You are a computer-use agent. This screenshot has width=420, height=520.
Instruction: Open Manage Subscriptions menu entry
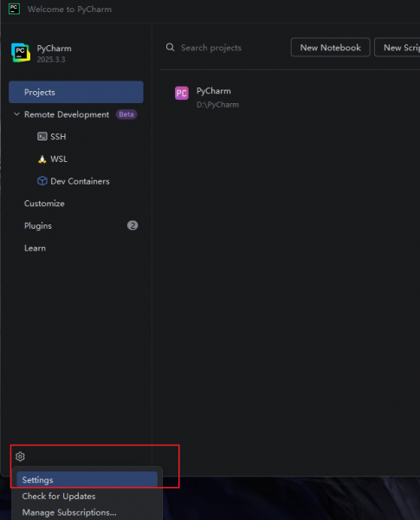tap(69, 512)
